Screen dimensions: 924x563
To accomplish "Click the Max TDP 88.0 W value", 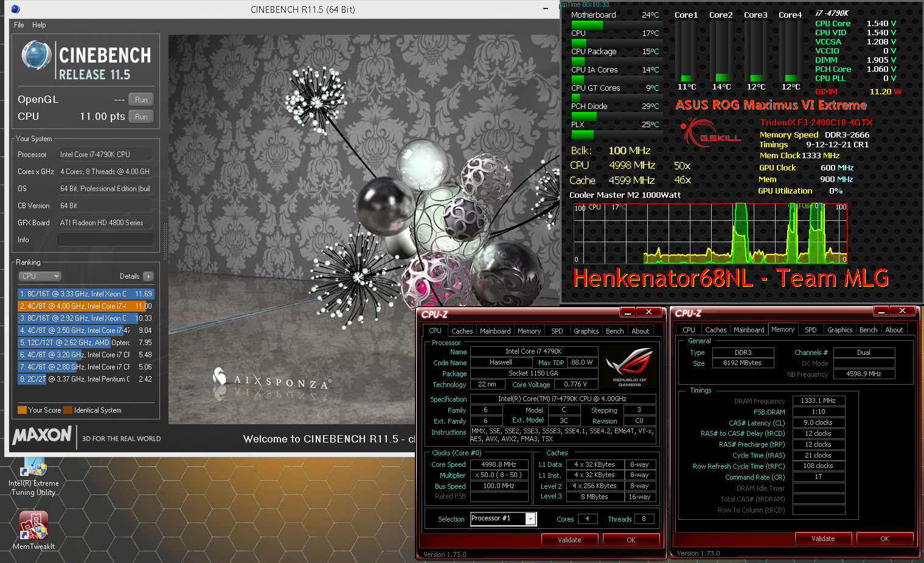I will click(582, 362).
